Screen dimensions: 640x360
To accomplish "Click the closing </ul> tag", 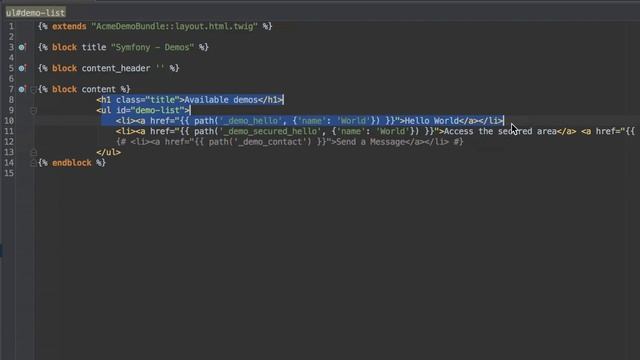I will click(109, 152).
